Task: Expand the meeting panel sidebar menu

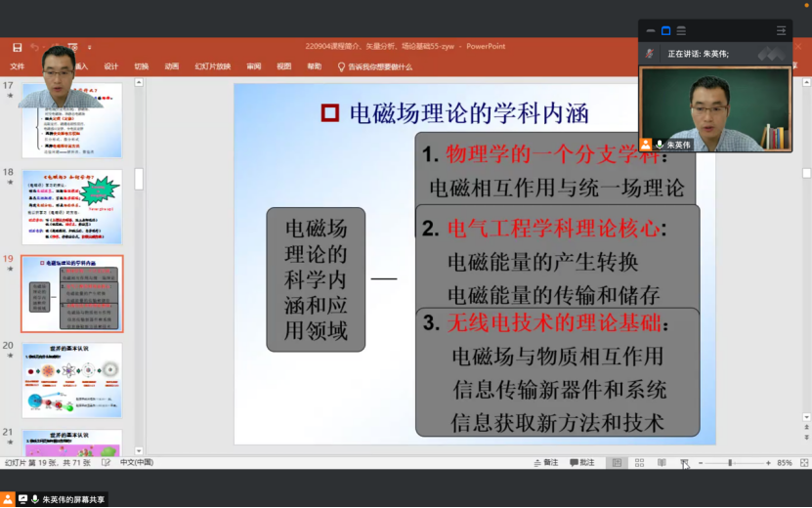Action: tap(781, 30)
